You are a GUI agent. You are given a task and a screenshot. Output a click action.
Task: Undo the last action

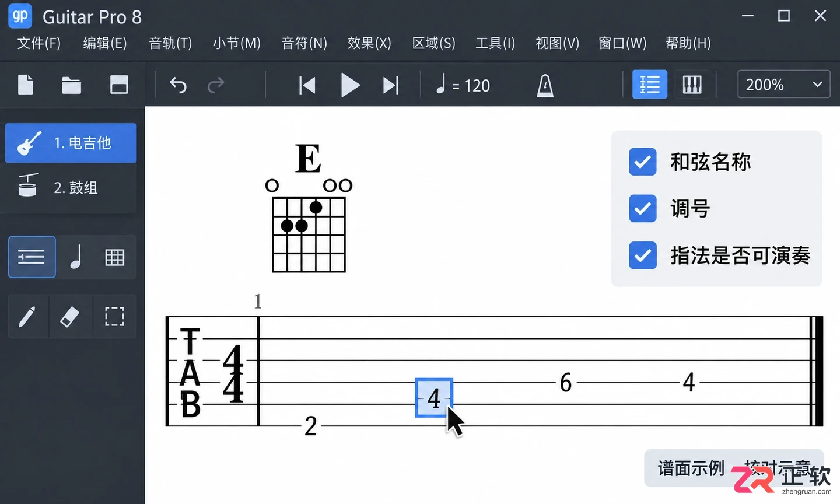(178, 85)
